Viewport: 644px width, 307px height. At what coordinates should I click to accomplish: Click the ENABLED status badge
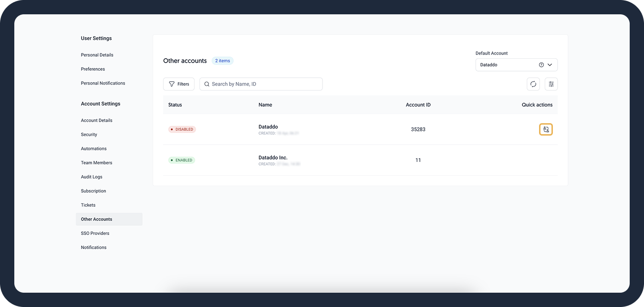pos(182,160)
